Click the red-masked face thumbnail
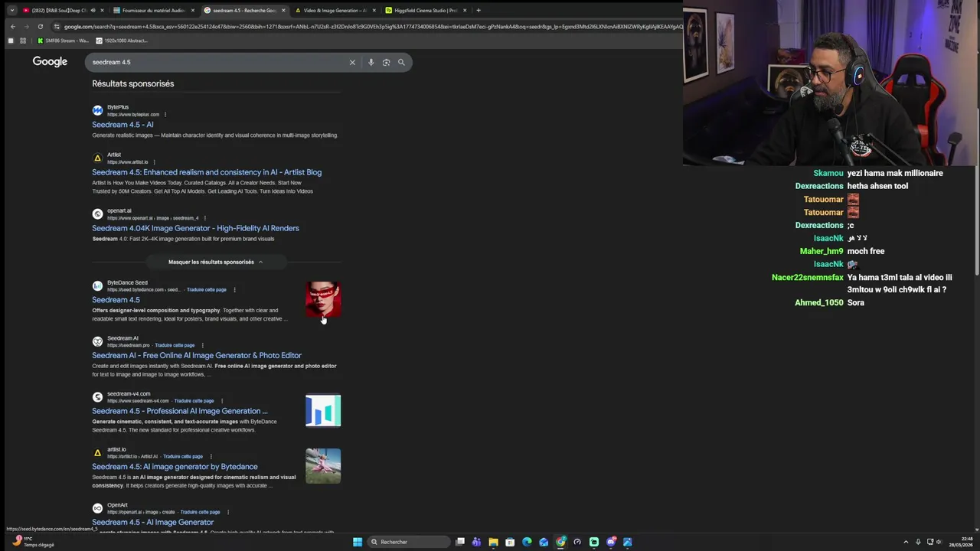Screen dimensions: 980x551 [323, 299]
